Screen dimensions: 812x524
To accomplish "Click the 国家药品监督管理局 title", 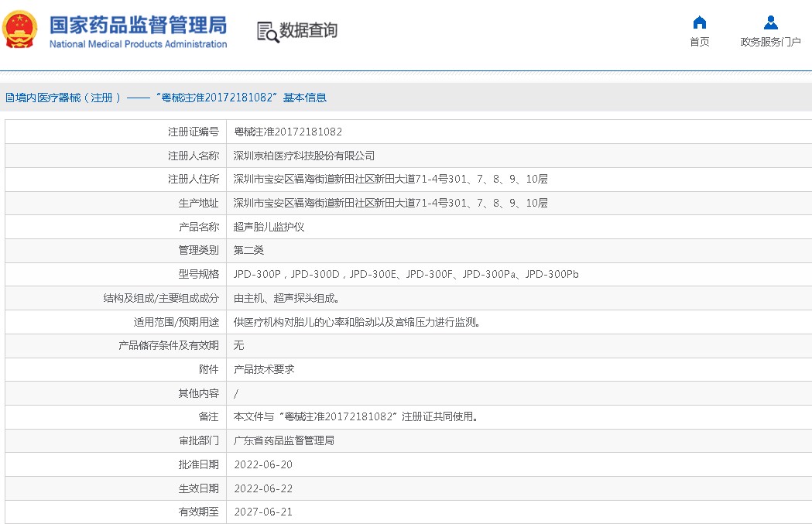I will tap(139, 25).
